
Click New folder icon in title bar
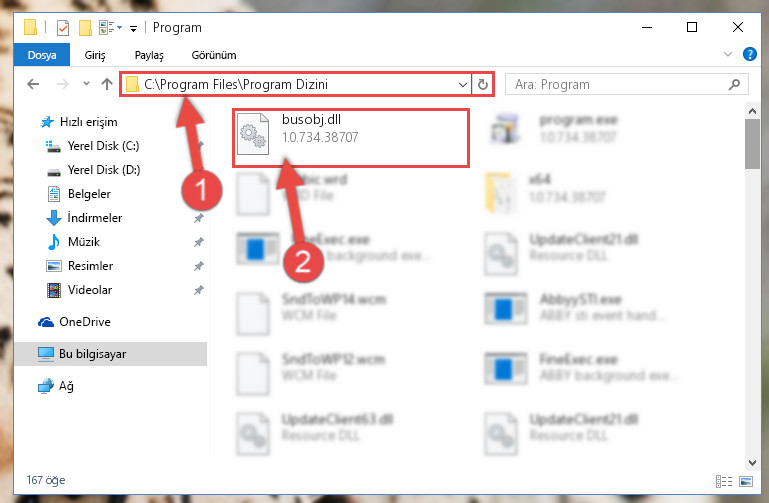click(85, 27)
